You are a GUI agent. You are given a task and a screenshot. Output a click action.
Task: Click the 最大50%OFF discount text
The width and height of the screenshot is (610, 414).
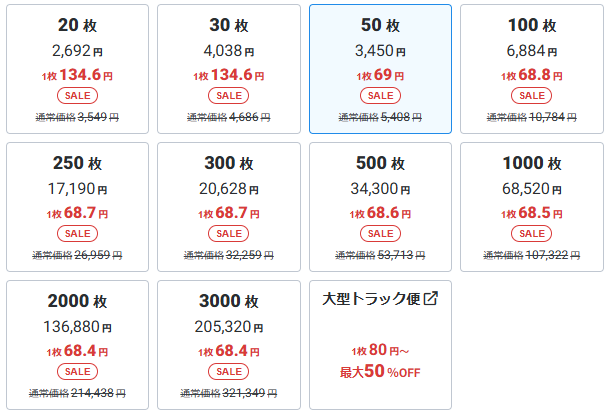point(380,373)
